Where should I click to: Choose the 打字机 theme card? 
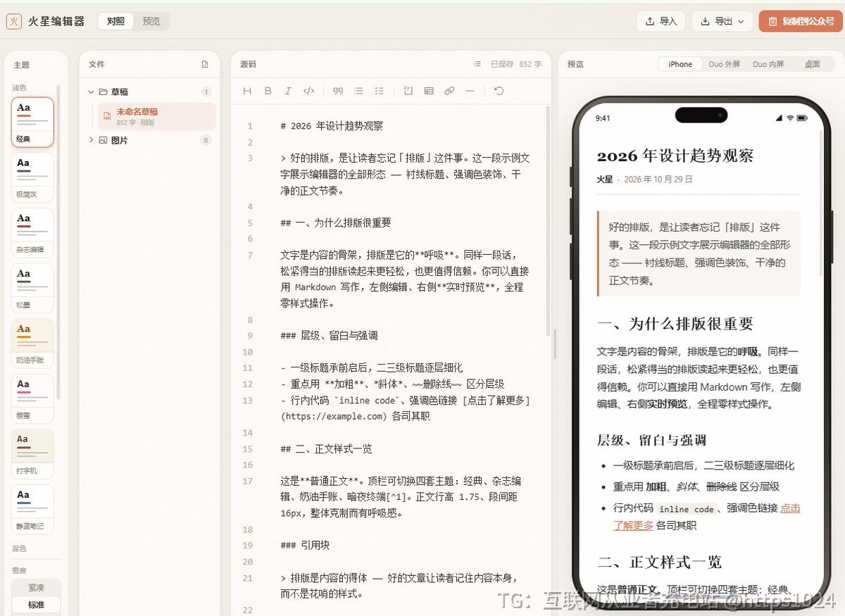click(x=32, y=454)
